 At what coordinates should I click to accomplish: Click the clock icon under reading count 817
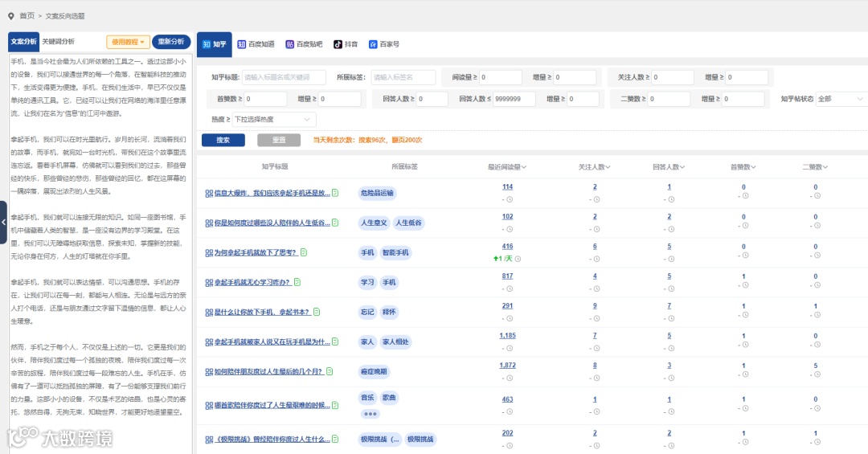510,288
